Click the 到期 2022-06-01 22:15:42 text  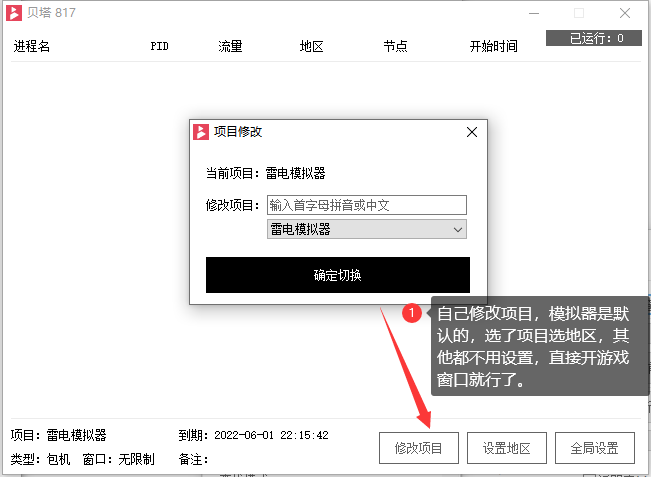(x=253, y=435)
